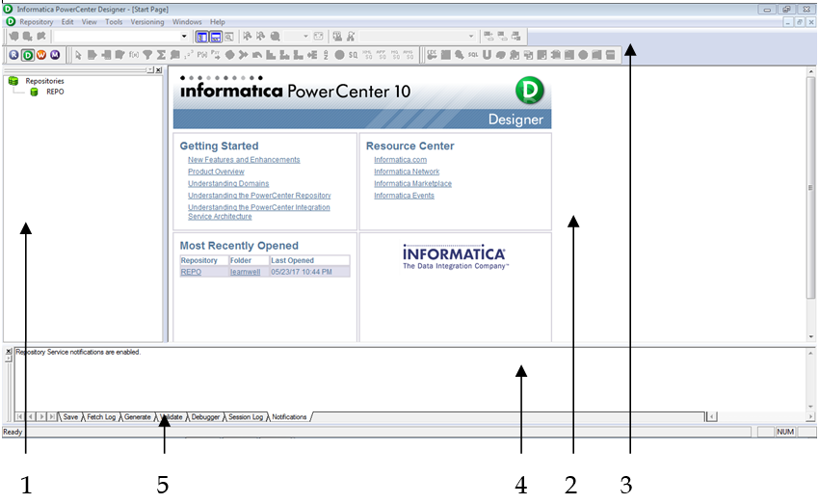
Task: Close the Navigator panel with its X
Action: point(159,70)
